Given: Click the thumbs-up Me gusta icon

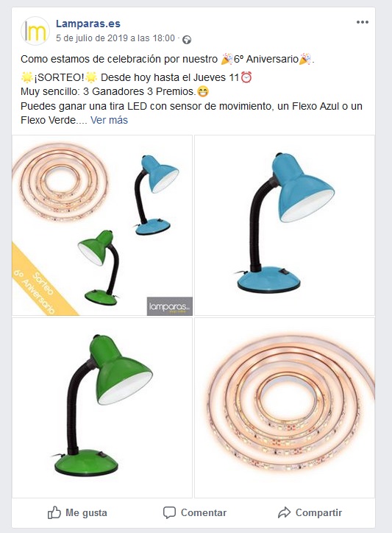Looking at the screenshot, I should [54, 512].
